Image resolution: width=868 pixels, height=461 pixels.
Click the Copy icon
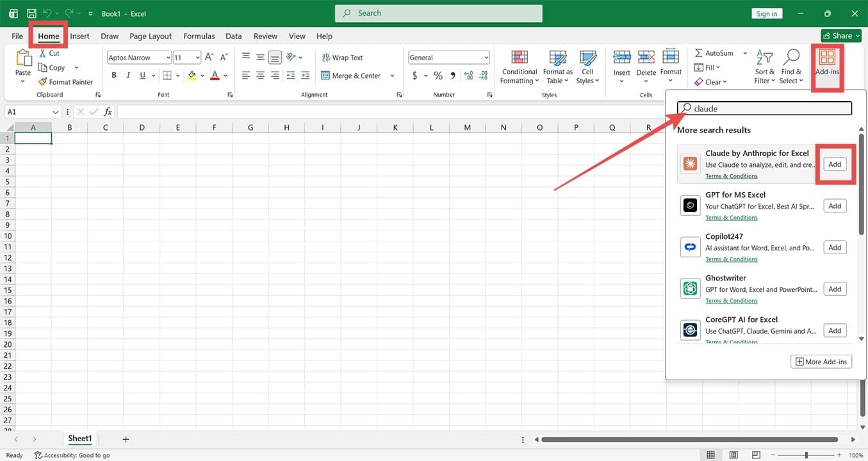(x=43, y=67)
